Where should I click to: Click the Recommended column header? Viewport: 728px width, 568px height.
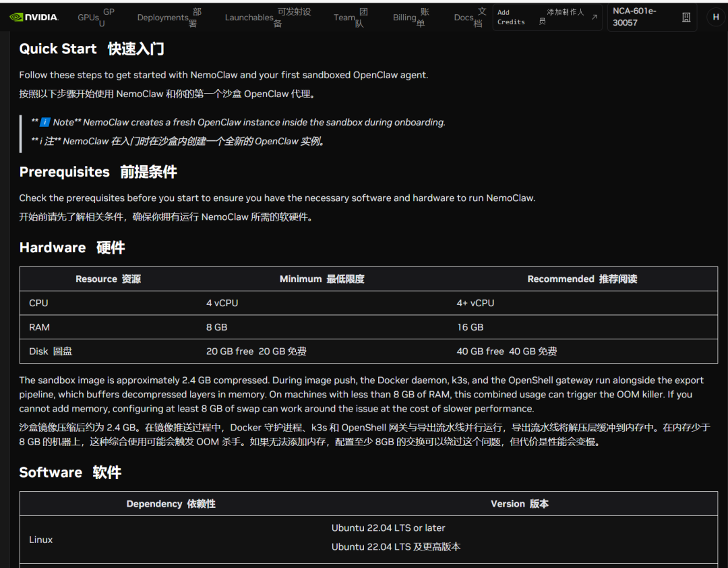point(582,279)
